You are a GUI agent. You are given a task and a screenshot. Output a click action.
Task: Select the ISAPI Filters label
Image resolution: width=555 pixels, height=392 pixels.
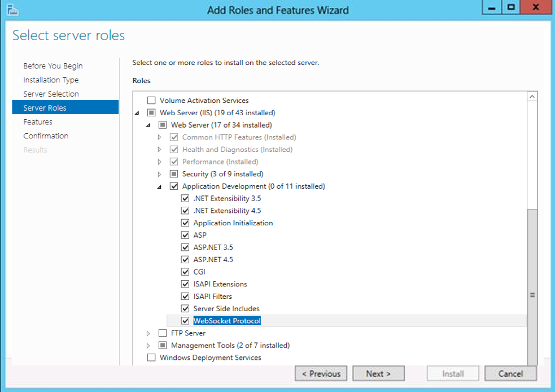213,297
